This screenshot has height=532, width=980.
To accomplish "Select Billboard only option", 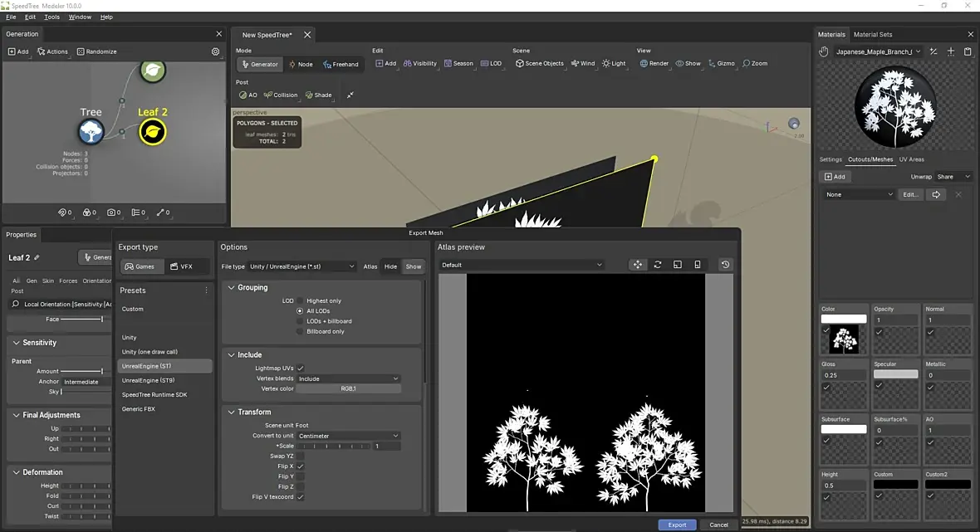I will [x=300, y=331].
